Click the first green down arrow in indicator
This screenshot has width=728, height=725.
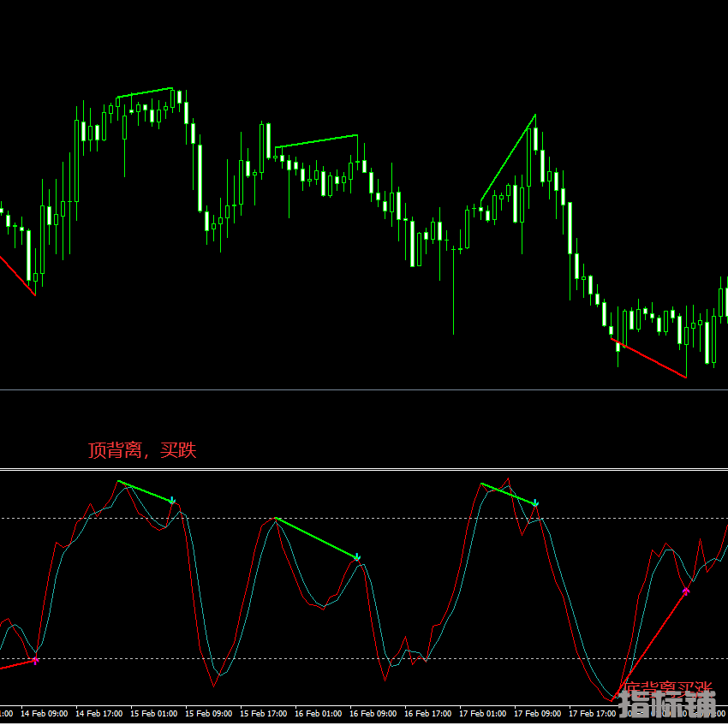tap(172, 501)
